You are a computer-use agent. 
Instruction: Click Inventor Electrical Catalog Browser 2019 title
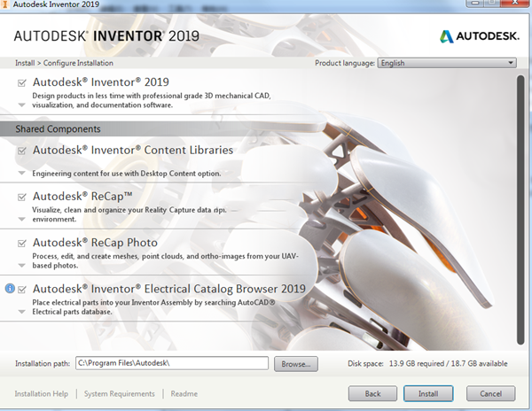pyautogui.click(x=169, y=289)
